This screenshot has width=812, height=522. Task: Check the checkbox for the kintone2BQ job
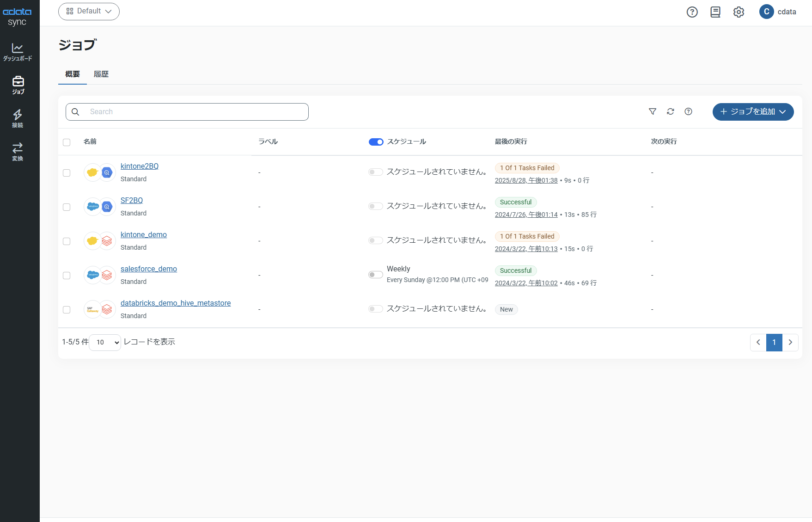[67, 173]
